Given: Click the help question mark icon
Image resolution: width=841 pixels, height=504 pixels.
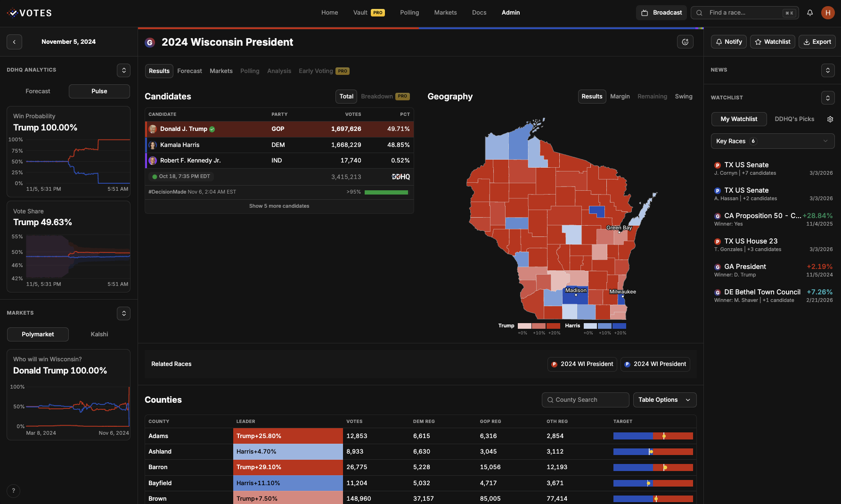Looking at the screenshot, I should (x=13, y=490).
